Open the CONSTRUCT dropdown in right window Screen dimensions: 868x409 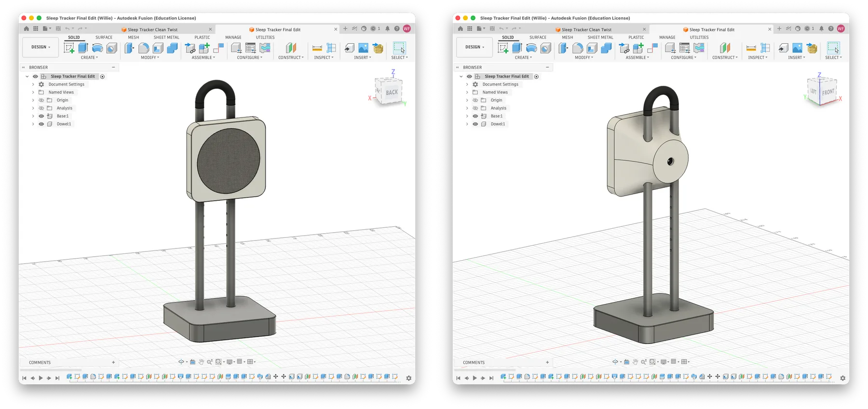click(725, 58)
